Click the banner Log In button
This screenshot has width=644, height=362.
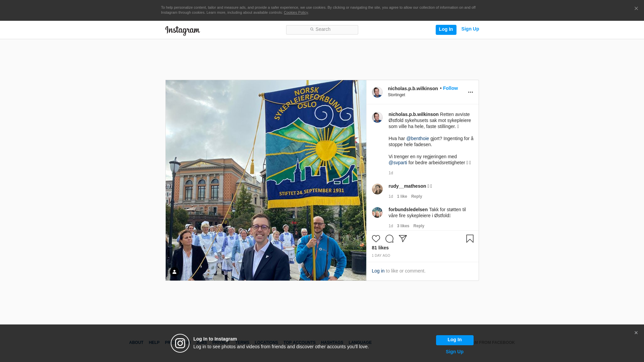[x=454, y=340]
